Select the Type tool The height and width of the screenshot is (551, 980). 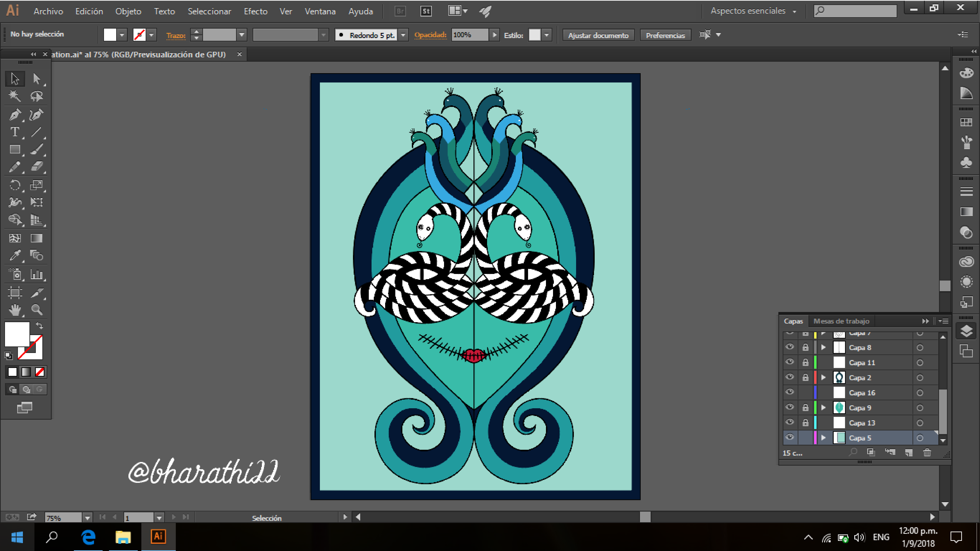15,132
